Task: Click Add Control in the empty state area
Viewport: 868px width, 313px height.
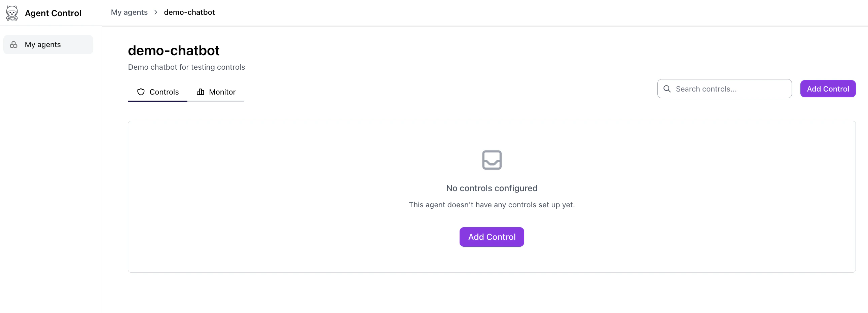Action: (x=492, y=237)
